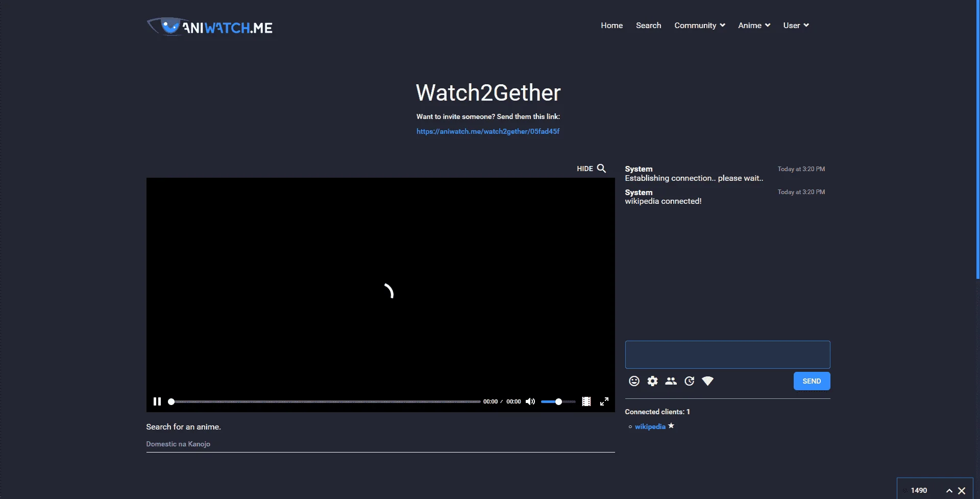Show connected users list icon
This screenshot has height=499, width=980.
tap(671, 381)
